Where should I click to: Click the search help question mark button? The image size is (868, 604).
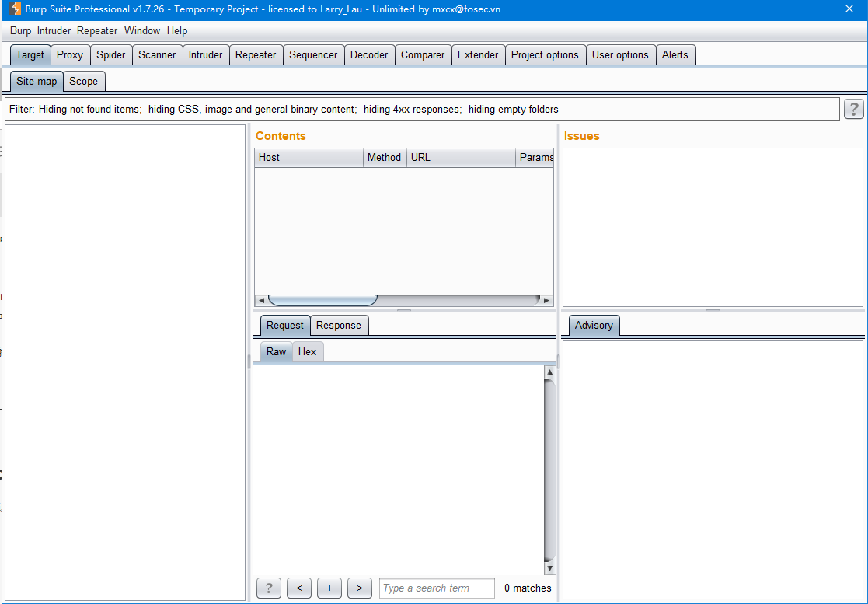click(269, 588)
